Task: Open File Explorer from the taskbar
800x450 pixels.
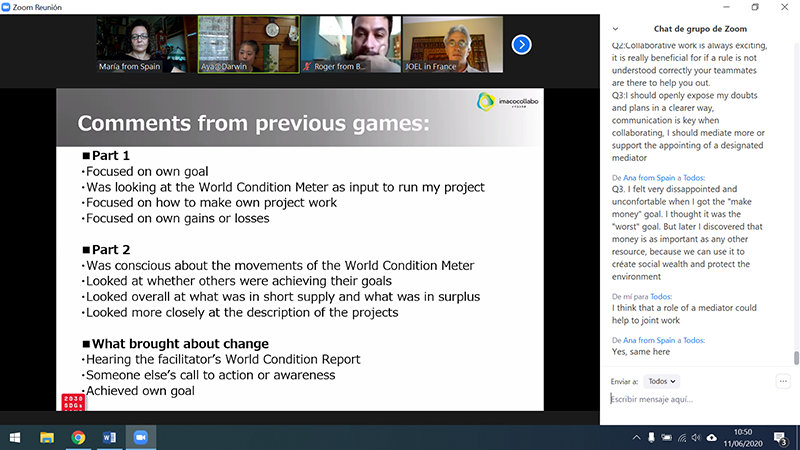Action: tap(46, 438)
